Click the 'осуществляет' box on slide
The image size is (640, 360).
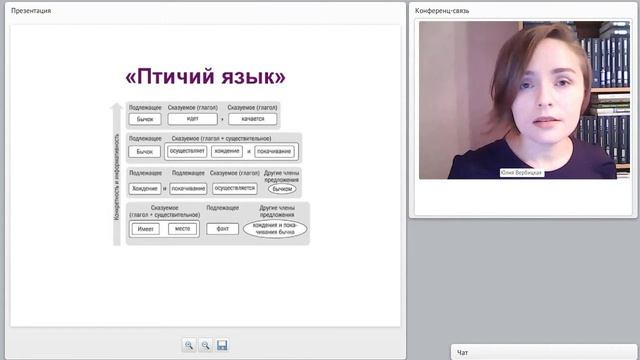(x=187, y=151)
